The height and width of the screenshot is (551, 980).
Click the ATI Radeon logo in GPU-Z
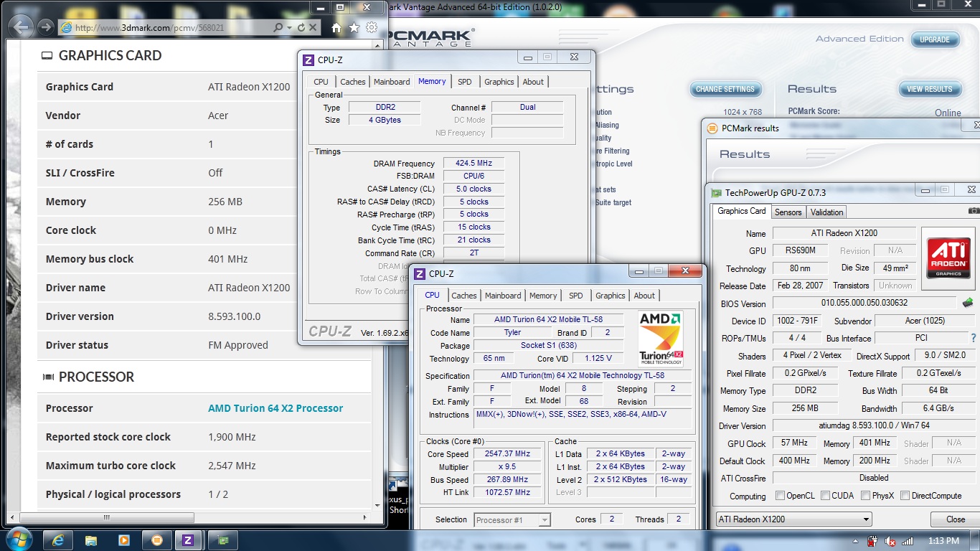pos(948,259)
